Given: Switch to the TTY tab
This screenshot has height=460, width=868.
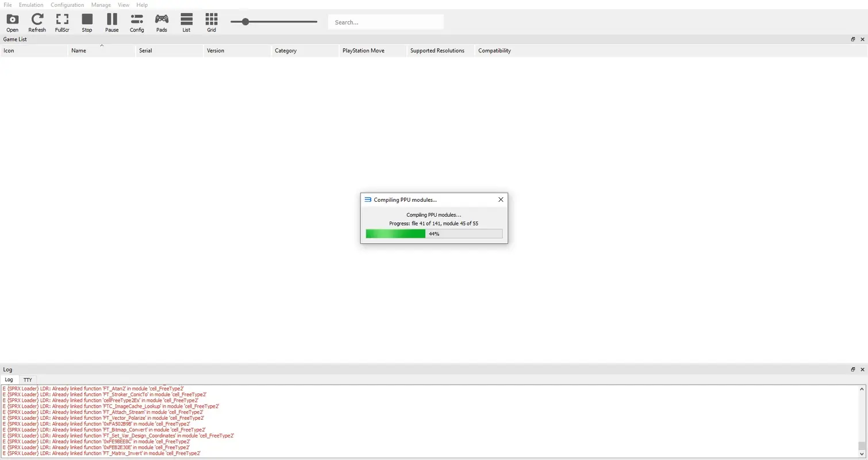Looking at the screenshot, I should click(x=28, y=379).
